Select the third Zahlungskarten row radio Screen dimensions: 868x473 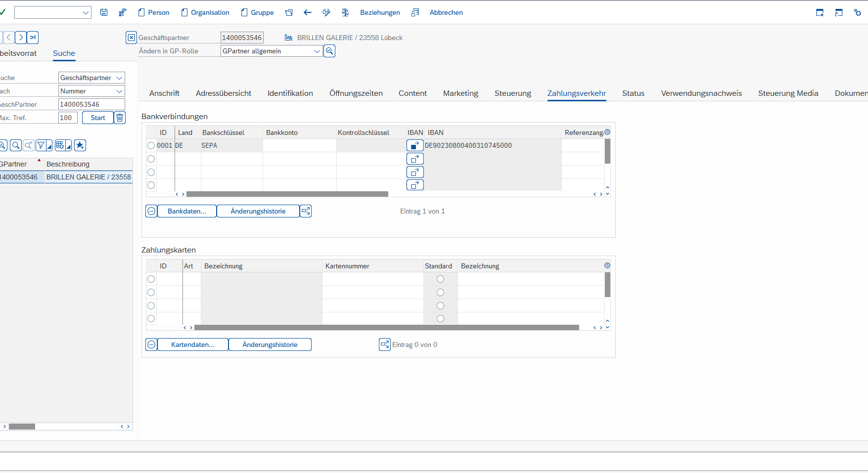click(x=151, y=305)
